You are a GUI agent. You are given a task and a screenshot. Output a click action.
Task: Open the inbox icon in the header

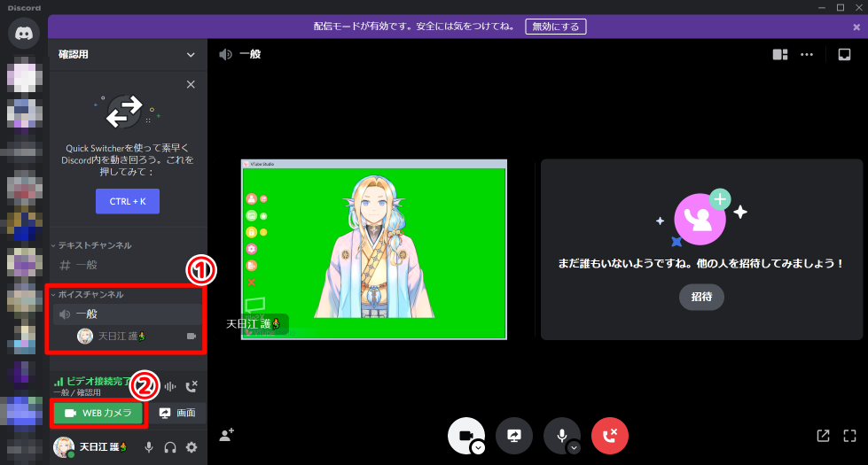click(844, 54)
